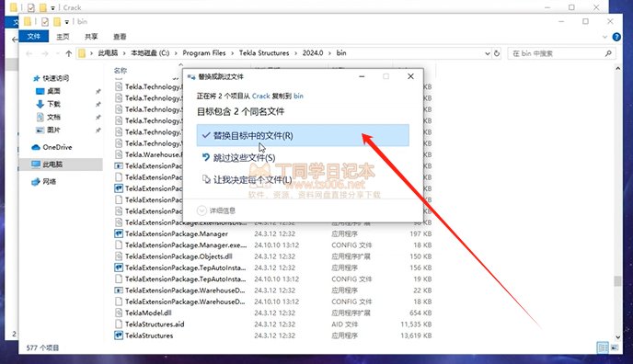This screenshot has width=633, height=364.
Task: Go up one folder level arrow
Action: 69,53
